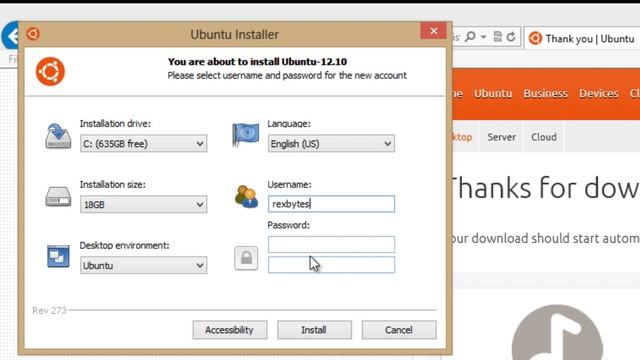Click the 'Desktop environment:' label
The image size is (640, 360).
[124, 245]
